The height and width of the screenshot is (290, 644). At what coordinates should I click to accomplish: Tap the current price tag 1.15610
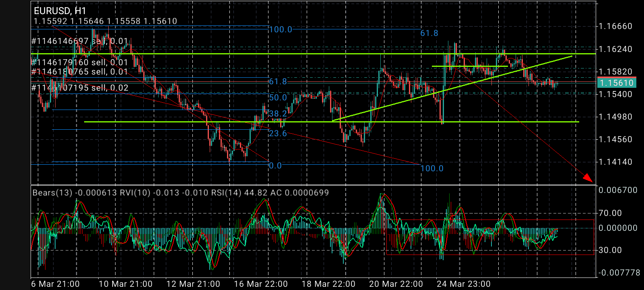pos(616,83)
